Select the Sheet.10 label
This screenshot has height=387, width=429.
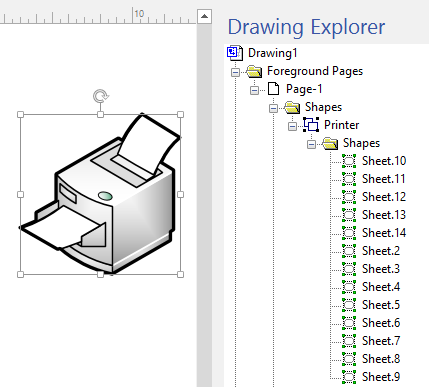(x=384, y=161)
